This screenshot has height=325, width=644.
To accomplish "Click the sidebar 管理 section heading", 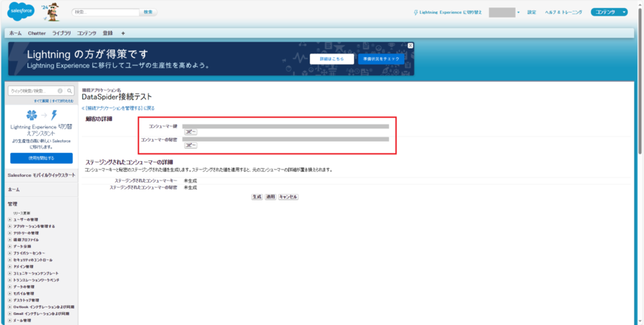I will coord(12,204).
